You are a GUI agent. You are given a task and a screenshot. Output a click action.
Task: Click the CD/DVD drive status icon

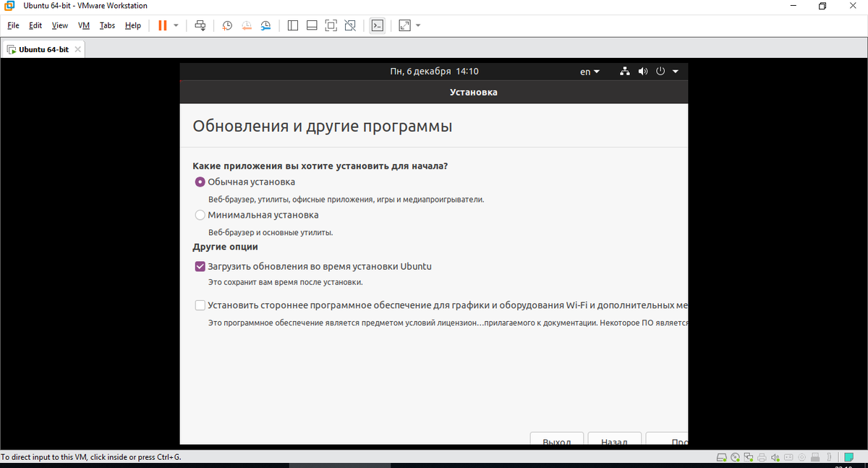pos(735,457)
